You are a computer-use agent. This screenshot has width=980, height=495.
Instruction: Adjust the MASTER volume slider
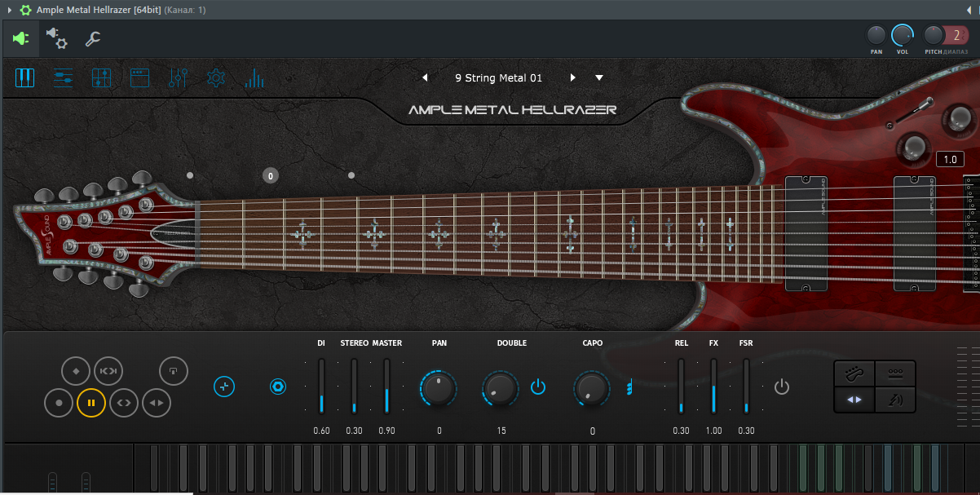(x=386, y=386)
